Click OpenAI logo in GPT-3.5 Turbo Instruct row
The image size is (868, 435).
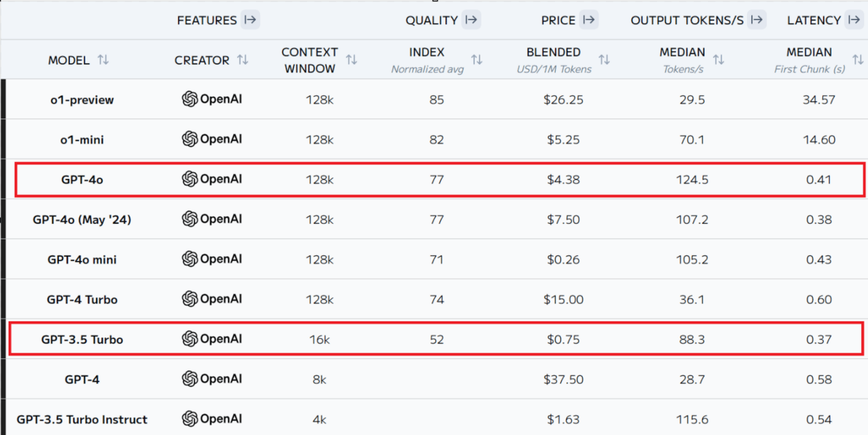212,419
